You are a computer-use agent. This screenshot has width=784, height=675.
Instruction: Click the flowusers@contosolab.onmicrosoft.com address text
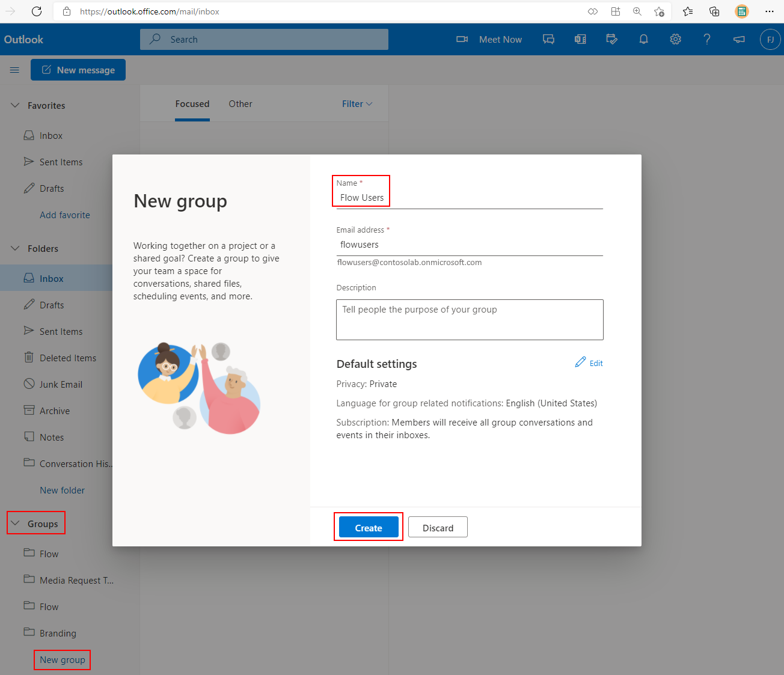409,263
